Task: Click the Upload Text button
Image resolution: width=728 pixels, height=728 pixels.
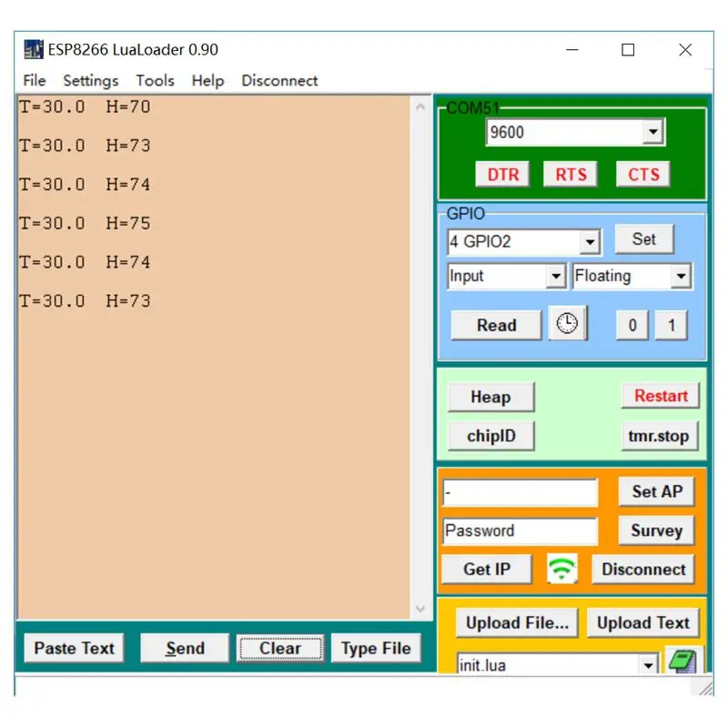Action: pyautogui.click(x=643, y=622)
